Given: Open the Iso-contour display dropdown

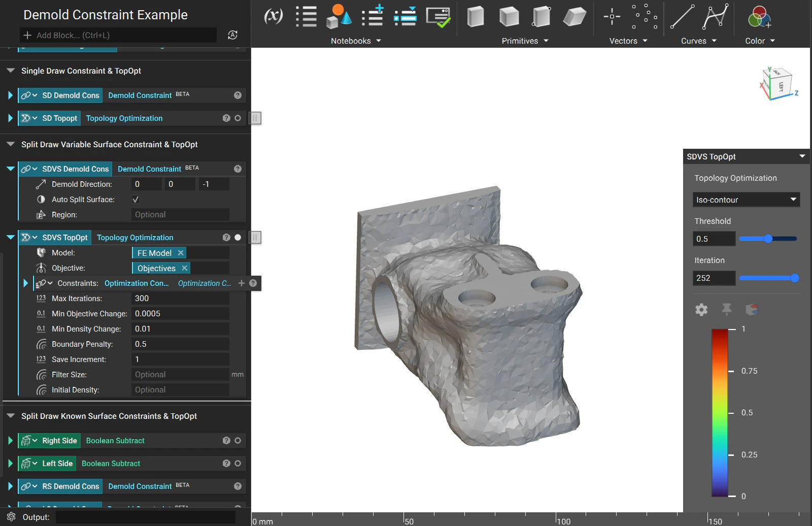Looking at the screenshot, I should coord(746,200).
